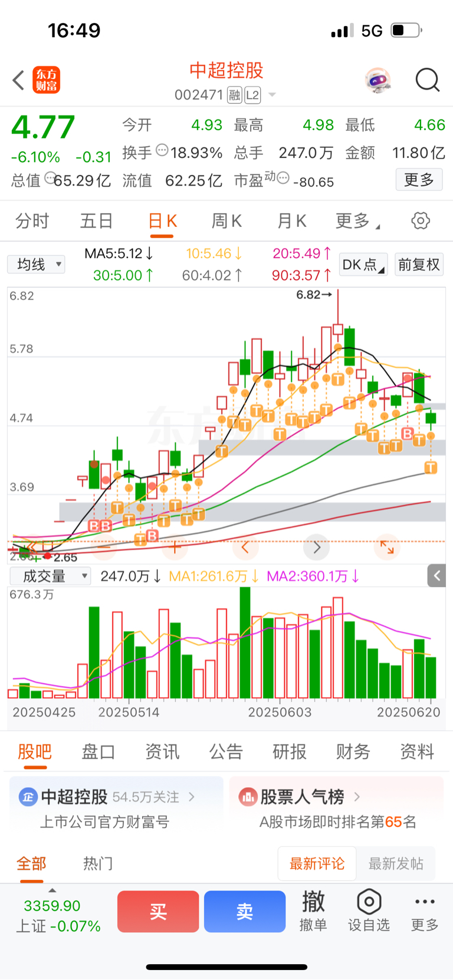Open the 盘口 tab
Image resolution: width=453 pixels, height=980 pixels.
(99, 751)
